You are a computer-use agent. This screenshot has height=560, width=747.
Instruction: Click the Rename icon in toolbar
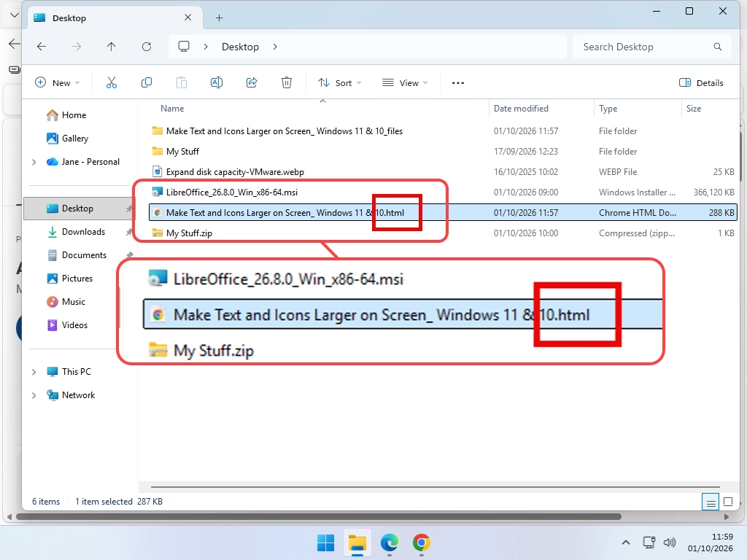[216, 83]
